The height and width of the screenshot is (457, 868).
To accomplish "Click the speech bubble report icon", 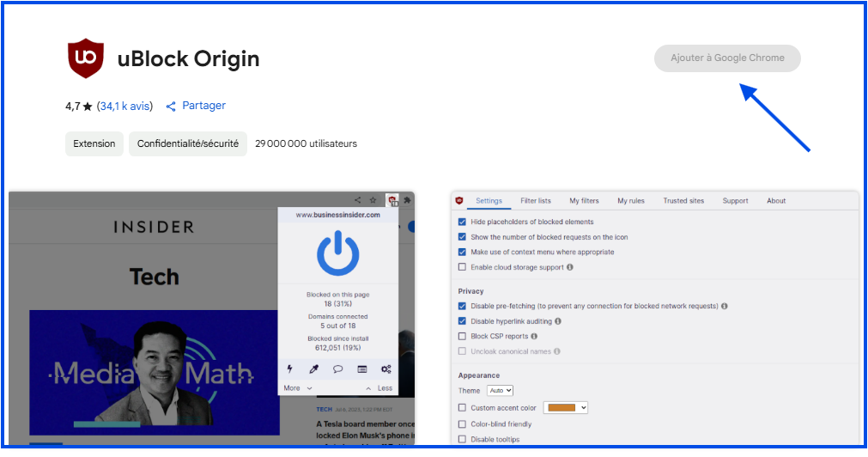I will tap(337, 369).
